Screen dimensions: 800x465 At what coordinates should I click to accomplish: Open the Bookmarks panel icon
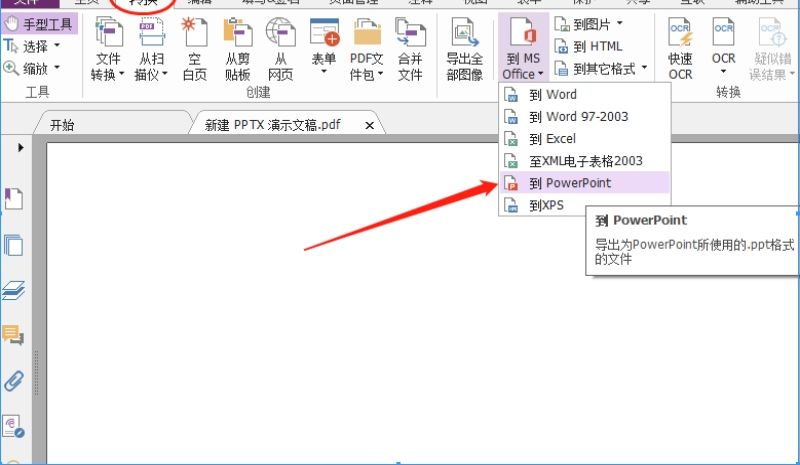tap(13, 199)
